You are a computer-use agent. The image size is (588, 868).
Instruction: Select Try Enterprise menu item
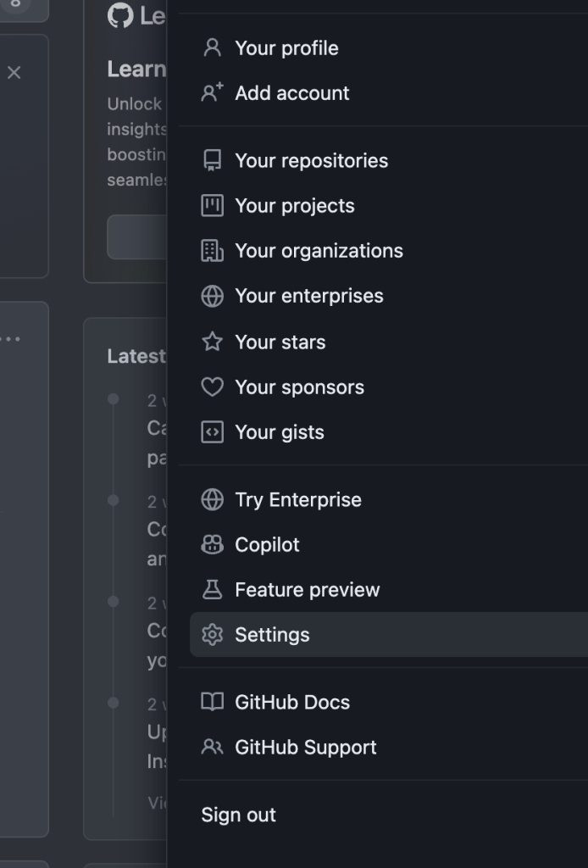297,500
